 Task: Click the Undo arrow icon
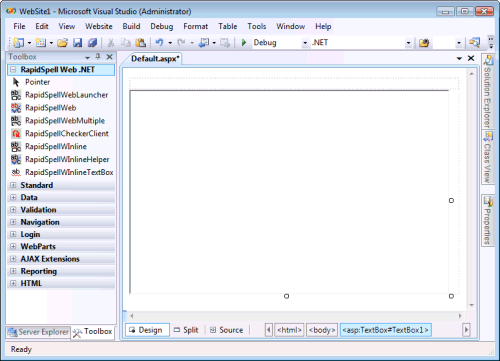(x=160, y=43)
